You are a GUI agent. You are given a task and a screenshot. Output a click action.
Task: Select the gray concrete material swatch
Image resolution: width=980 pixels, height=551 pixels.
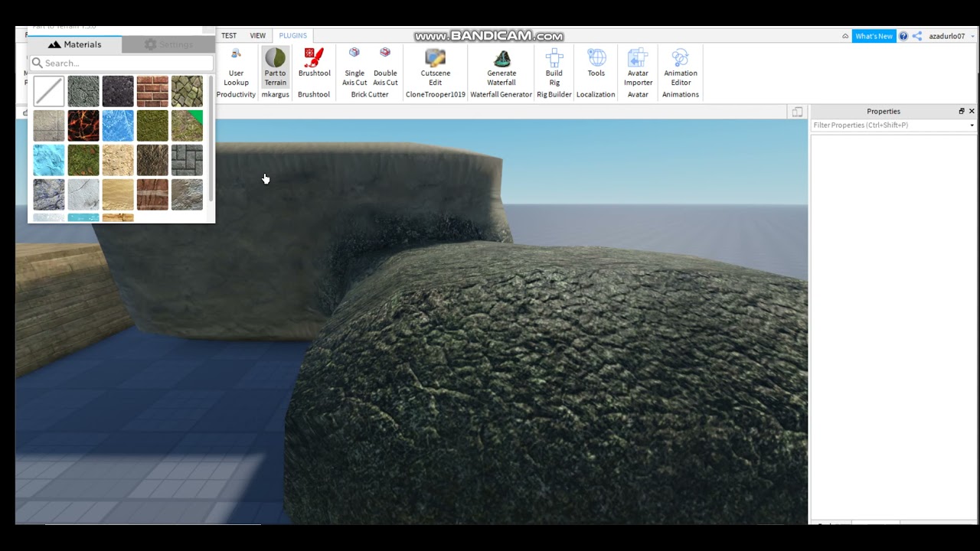[x=49, y=126]
